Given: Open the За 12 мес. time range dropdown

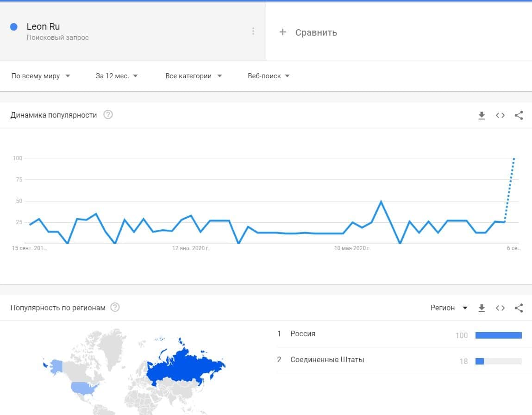Looking at the screenshot, I should tap(117, 76).
